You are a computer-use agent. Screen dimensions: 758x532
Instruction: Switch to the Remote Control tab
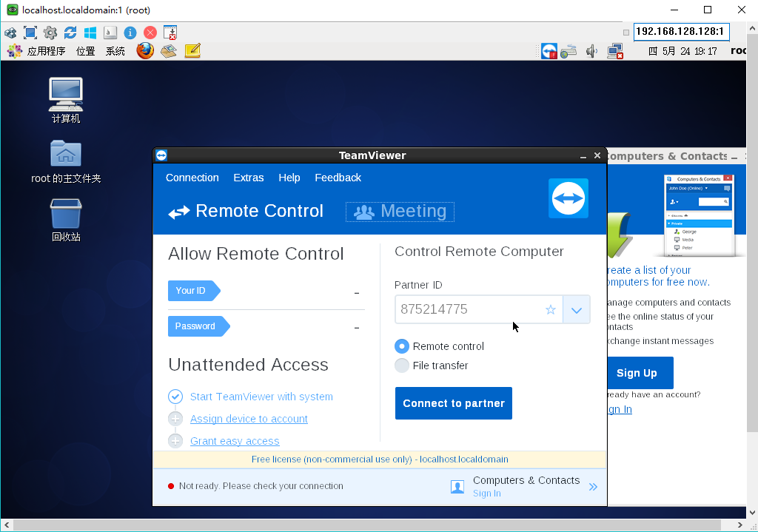pyautogui.click(x=246, y=211)
